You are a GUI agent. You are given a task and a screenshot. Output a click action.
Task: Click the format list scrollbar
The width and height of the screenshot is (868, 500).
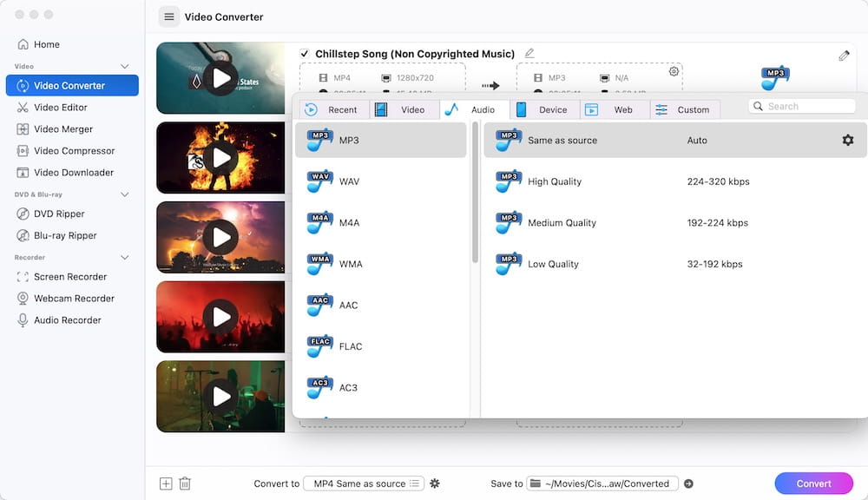click(x=475, y=193)
